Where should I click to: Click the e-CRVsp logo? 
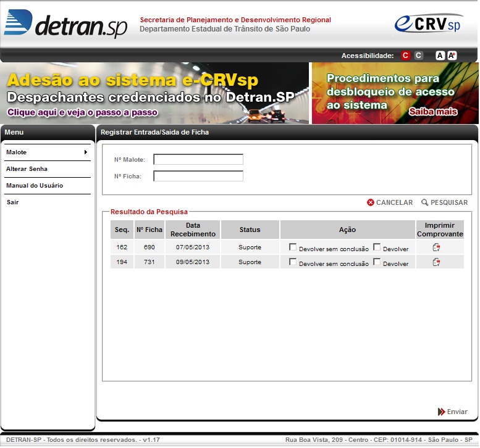[x=429, y=23]
